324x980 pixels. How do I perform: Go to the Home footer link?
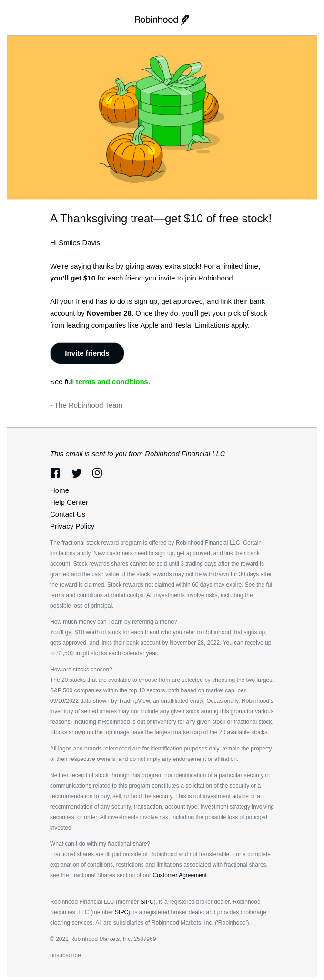click(60, 490)
